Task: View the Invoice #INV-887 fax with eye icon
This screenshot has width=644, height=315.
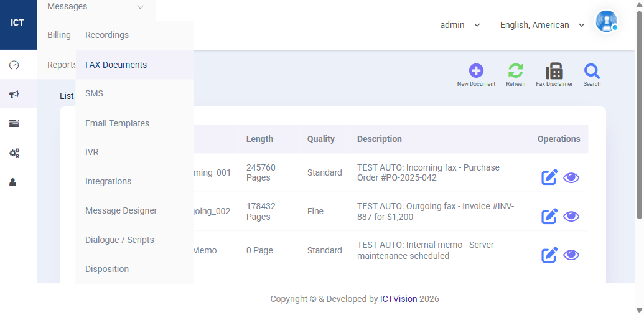Action: click(x=571, y=216)
